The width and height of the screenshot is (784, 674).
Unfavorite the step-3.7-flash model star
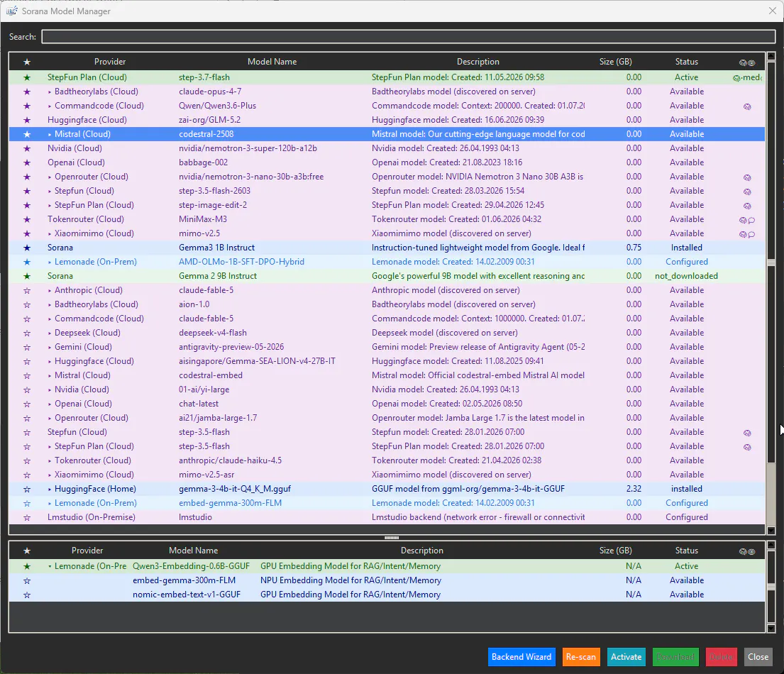coord(27,77)
